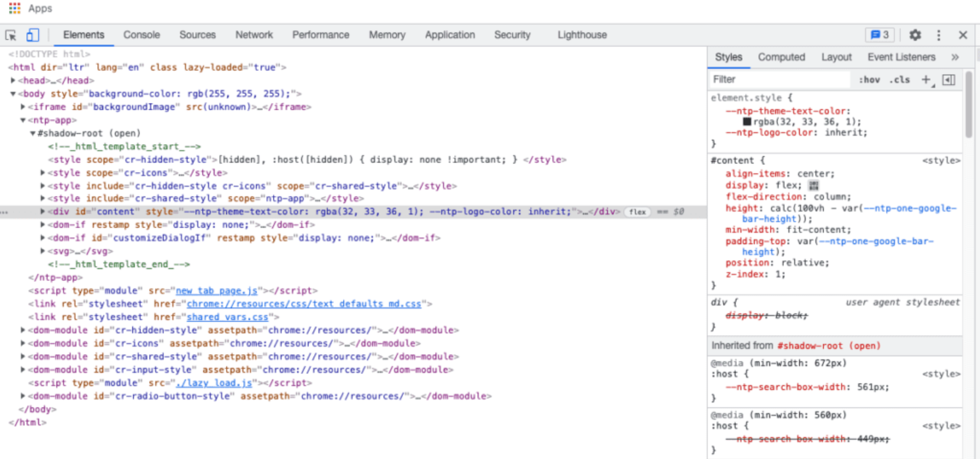Select the inspect element cursor icon

[x=10, y=36]
